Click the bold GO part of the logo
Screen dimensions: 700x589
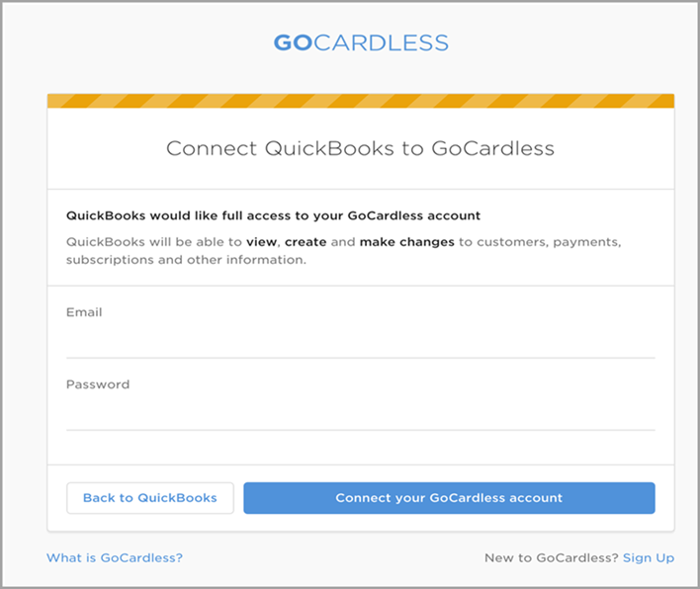pyautogui.click(x=293, y=42)
